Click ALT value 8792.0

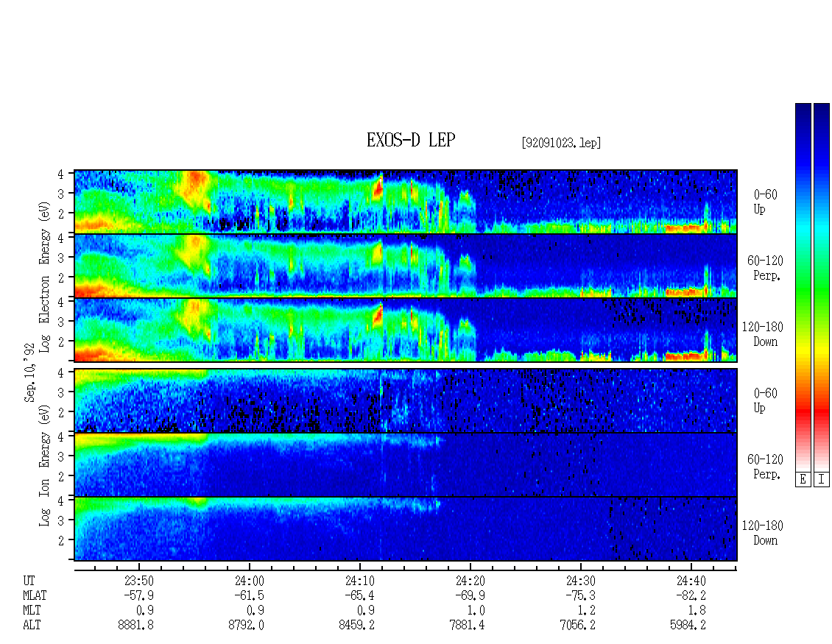tap(246, 626)
